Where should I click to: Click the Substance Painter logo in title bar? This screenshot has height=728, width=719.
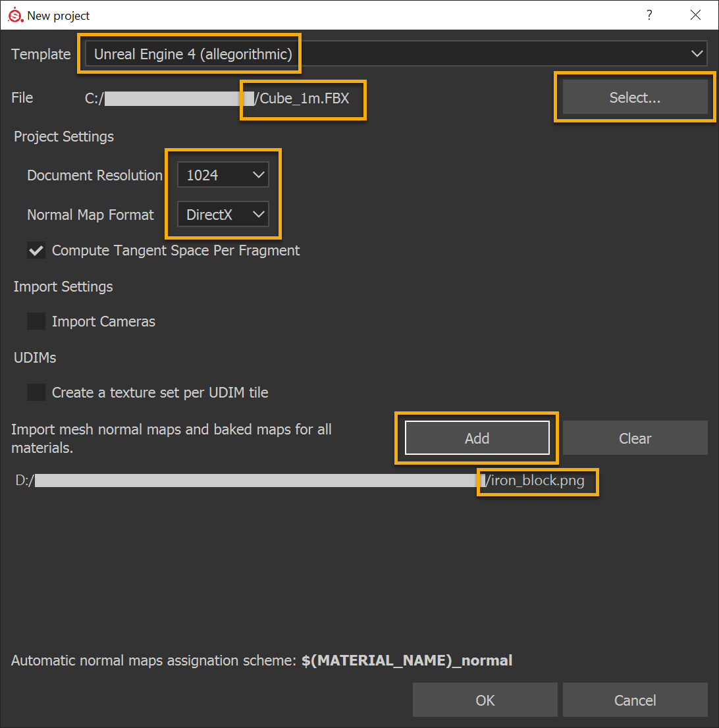coord(15,15)
